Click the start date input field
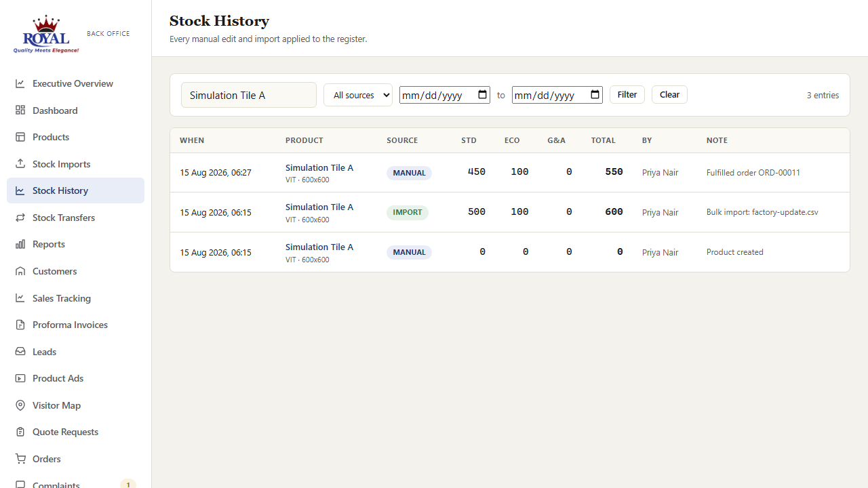Image resolution: width=868 pixels, height=488 pixels. 445,95
